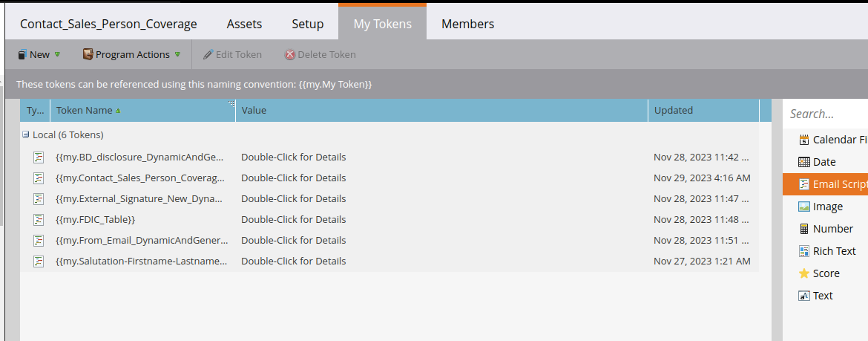Choose the Image token type icon
This screenshot has width=868, height=341.
[x=803, y=207]
